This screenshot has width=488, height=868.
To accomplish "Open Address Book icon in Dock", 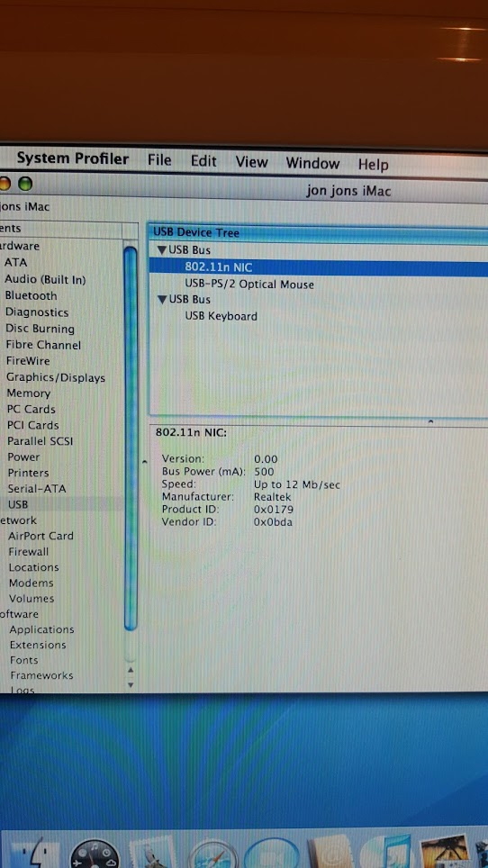I will (x=330, y=853).
